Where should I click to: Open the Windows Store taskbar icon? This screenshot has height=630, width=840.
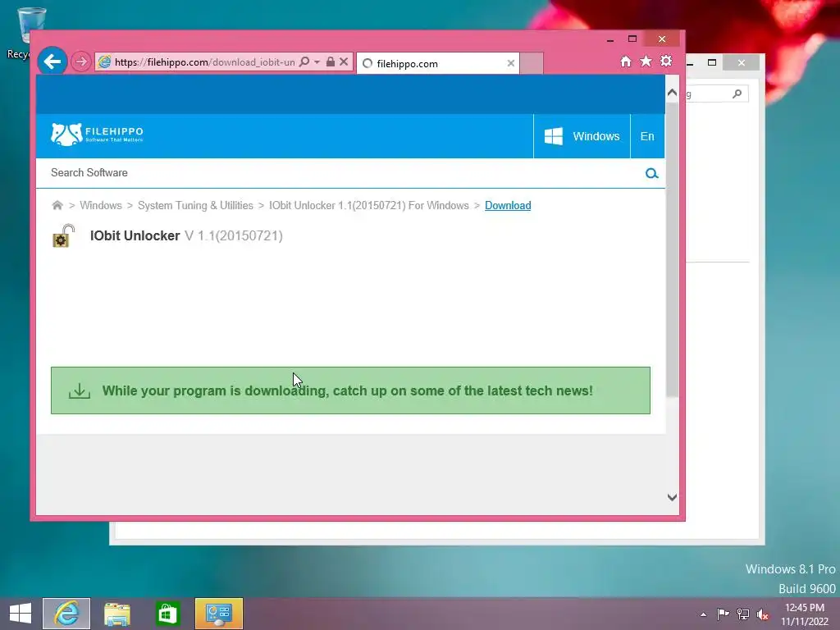(x=167, y=614)
